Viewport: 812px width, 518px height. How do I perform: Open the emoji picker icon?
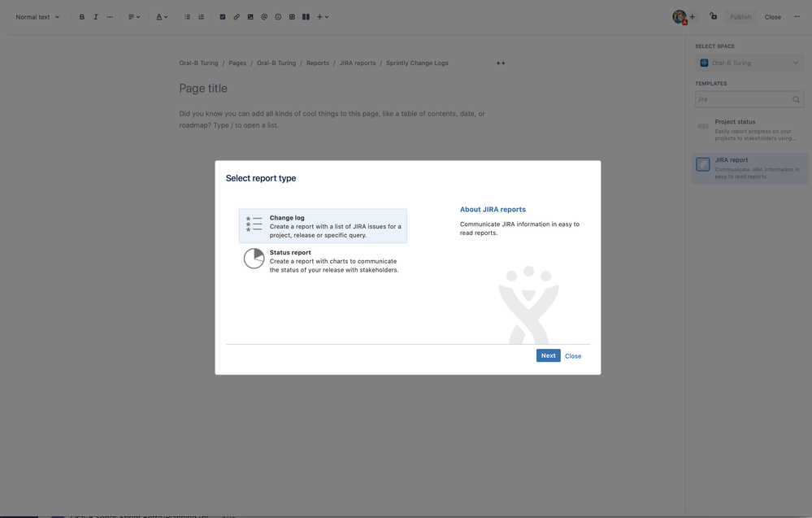point(278,17)
